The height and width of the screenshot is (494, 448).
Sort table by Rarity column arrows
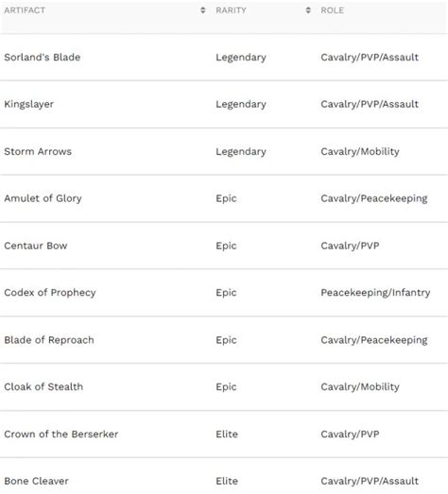pos(308,10)
